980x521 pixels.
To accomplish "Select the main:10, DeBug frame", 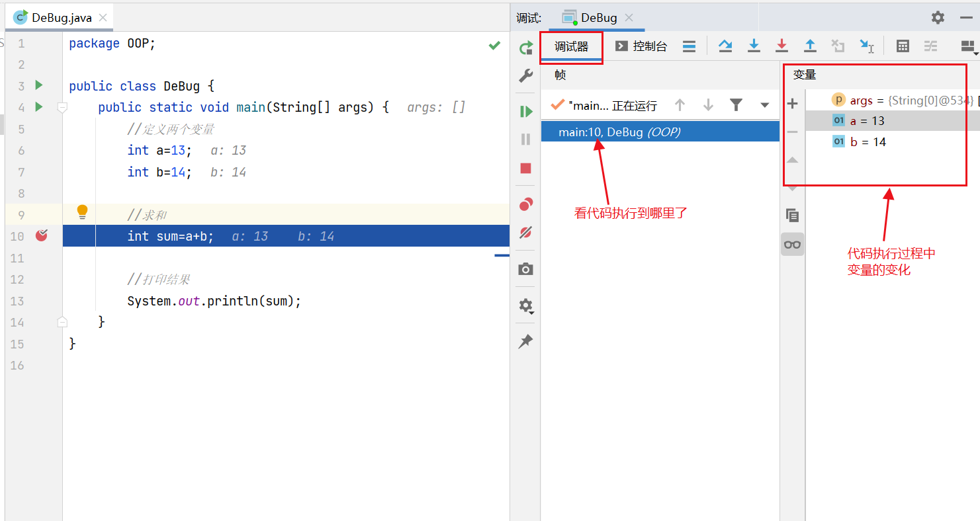I will pyautogui.click(x=660, y=132).
